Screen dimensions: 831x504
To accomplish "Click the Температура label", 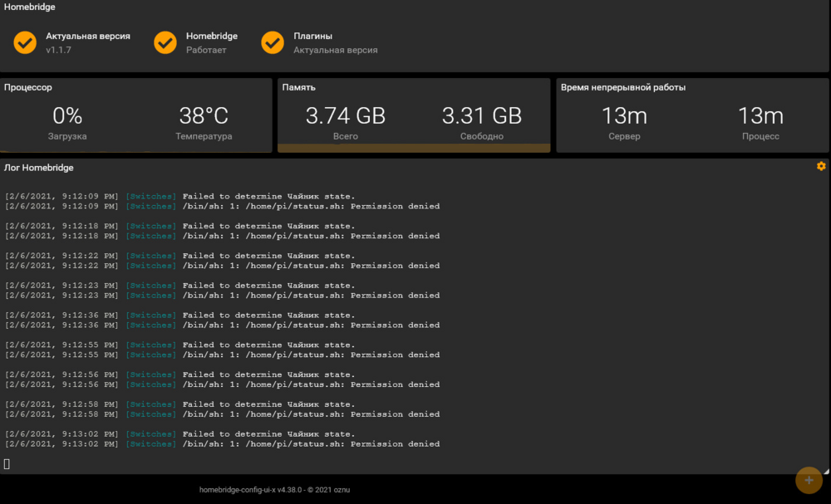I will click(204, 136).
